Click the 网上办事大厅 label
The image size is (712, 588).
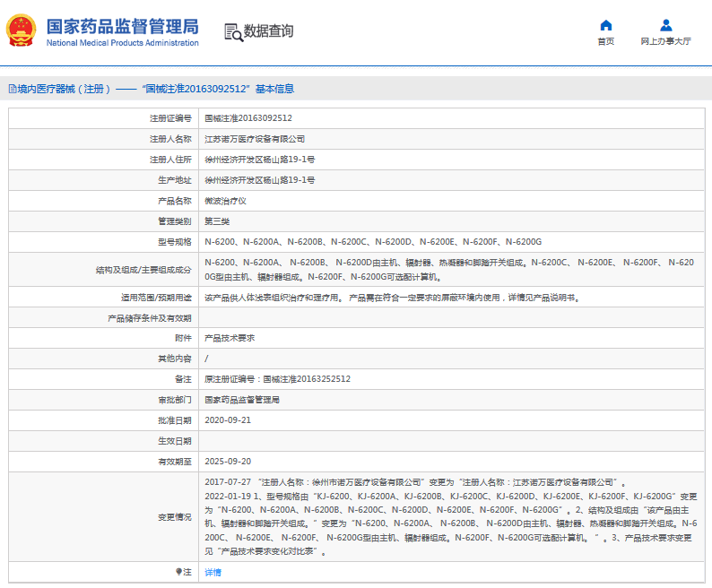pyautogui.click(x=665, y=41)
